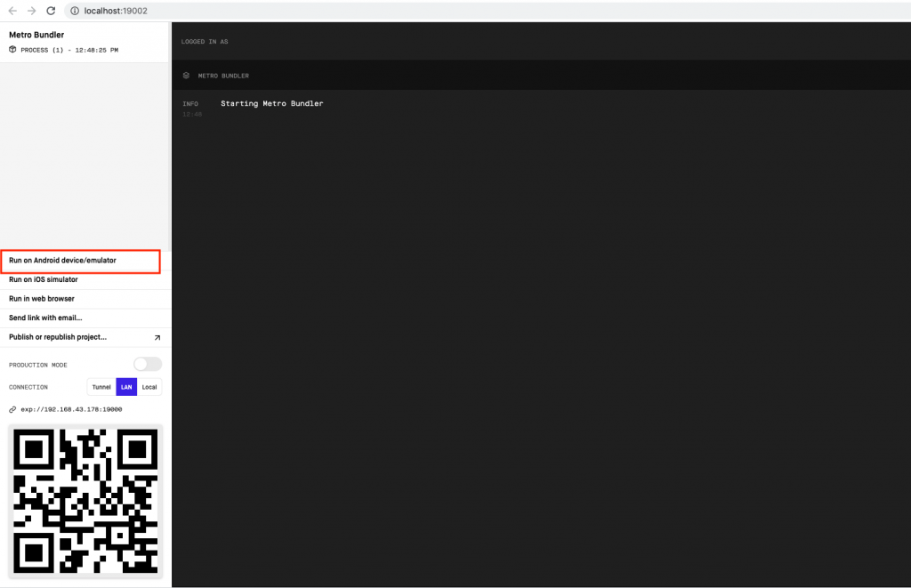
Task: Reload the localhost page
Action: (x=51, y=11)
